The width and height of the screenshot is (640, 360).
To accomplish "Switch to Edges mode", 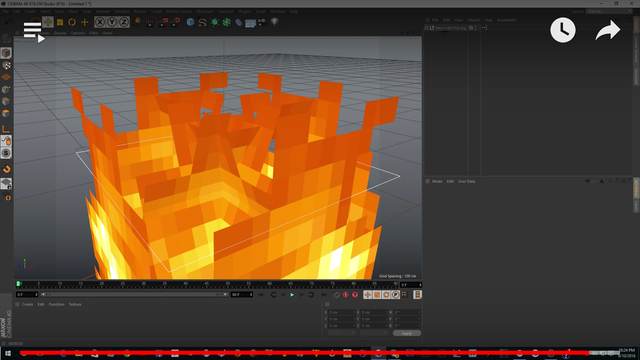I will pos(6,101).
